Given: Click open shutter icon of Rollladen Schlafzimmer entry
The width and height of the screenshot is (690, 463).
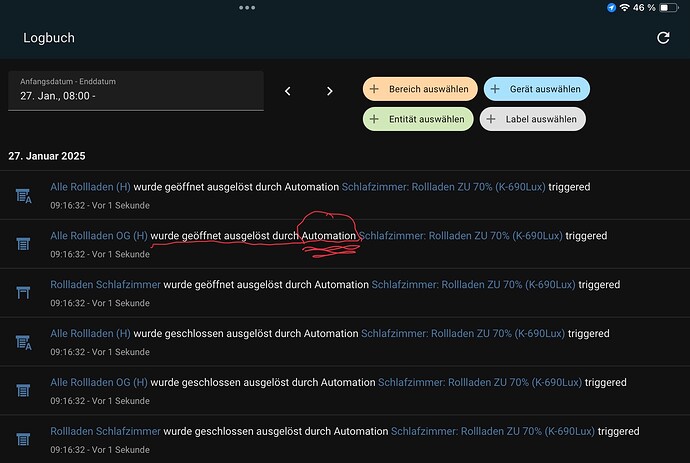Looking at the screenshot, I should [23, 293].
